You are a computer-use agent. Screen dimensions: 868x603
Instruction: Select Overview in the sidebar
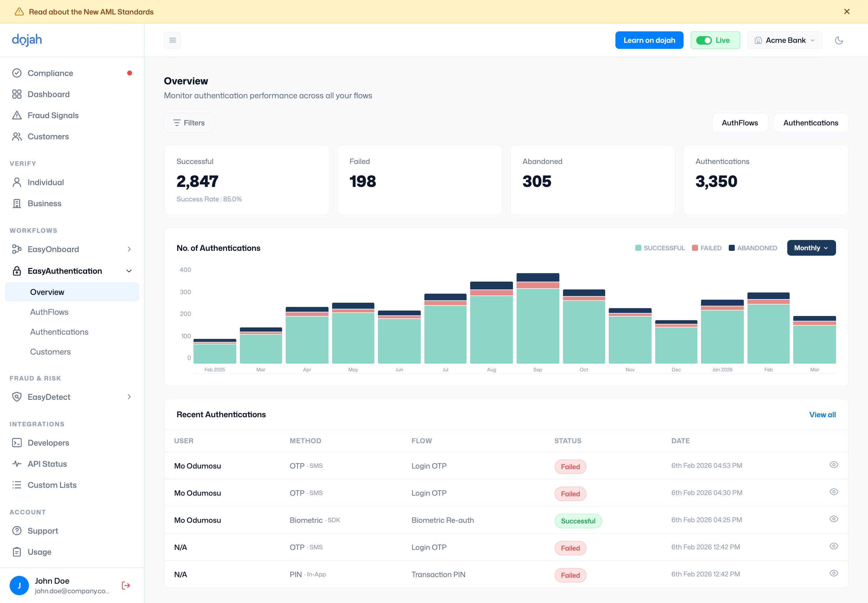(x=72, y=292)
